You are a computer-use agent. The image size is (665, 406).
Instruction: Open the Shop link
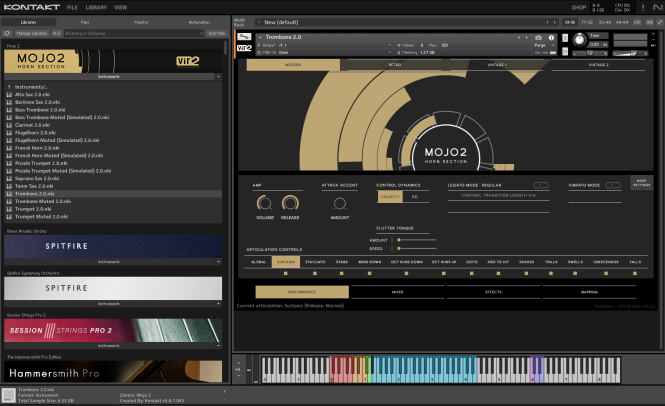point(578,7)
